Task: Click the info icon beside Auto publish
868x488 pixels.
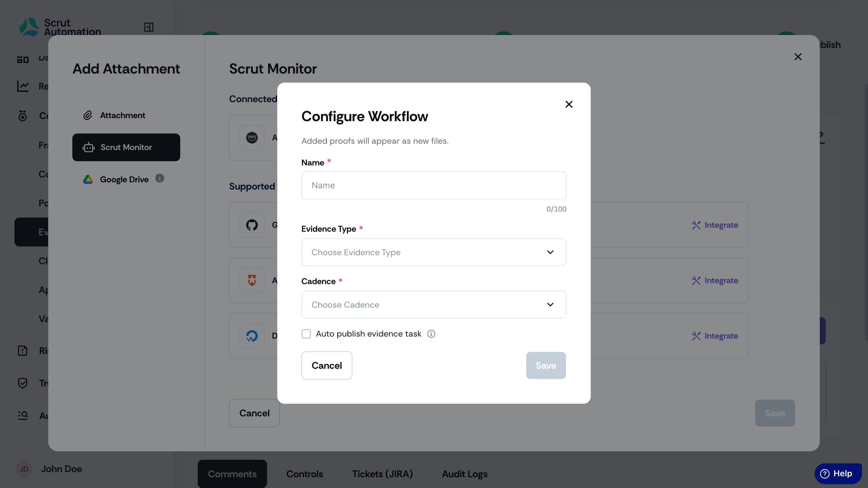Action: [431, 334]
